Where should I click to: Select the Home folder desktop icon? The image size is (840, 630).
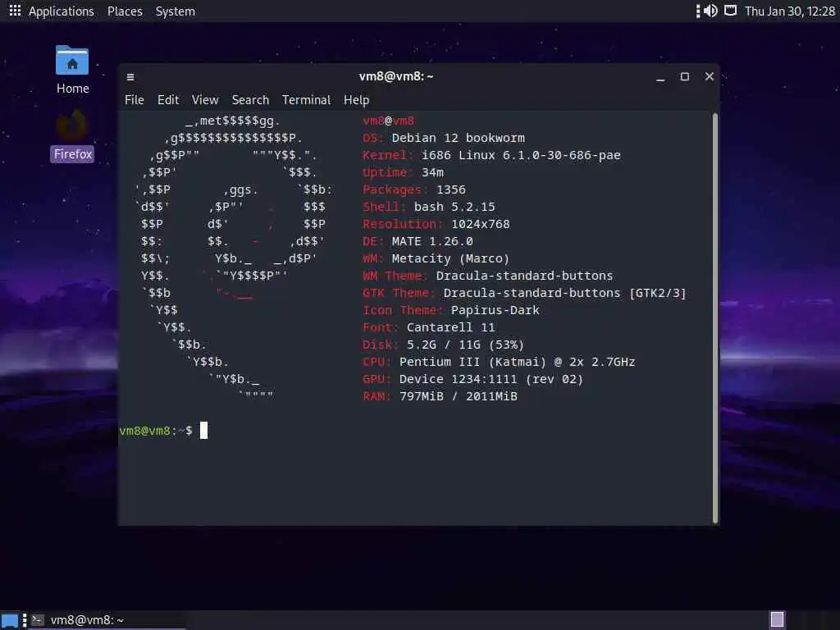point(72,71)
